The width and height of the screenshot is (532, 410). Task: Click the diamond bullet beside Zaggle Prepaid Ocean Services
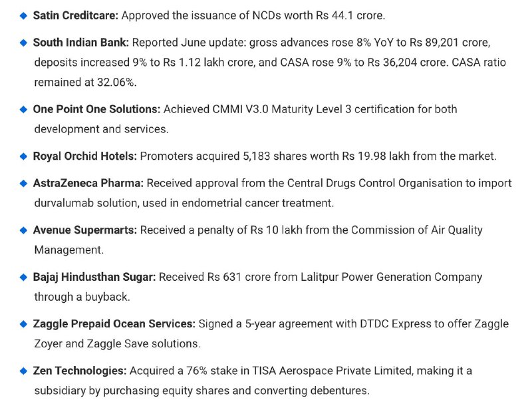point(23,324)
